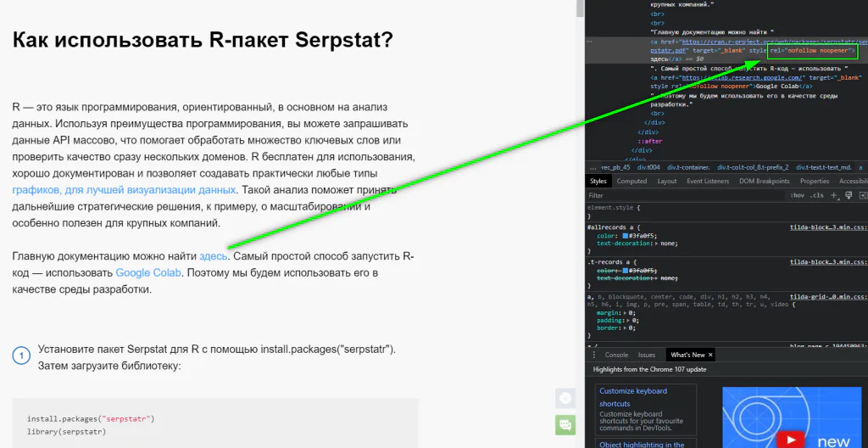This screenshot has height=448, width=868.
Task: Select the 'a' element breadcrumb
Action: 861,167
